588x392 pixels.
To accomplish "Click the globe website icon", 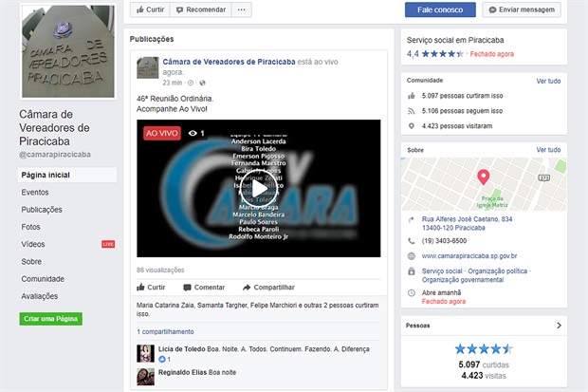I will click(x=412, y=256).
